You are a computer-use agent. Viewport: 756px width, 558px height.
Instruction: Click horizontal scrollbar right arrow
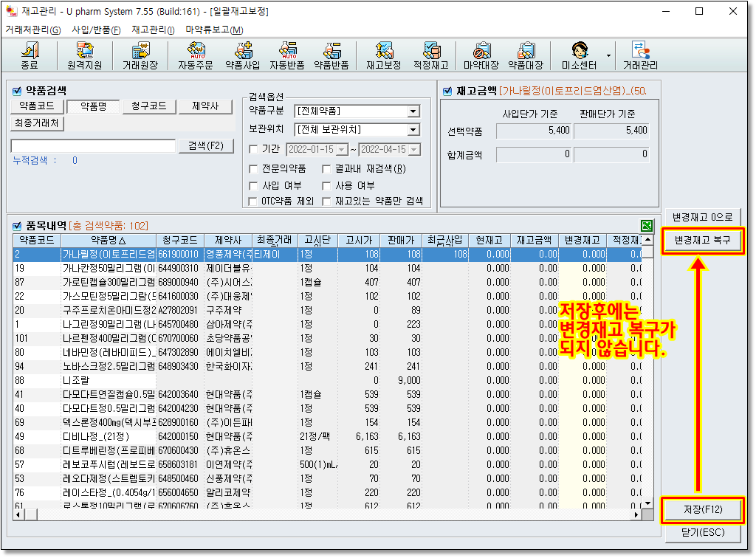pyautogui.click(x=636, y=514)
